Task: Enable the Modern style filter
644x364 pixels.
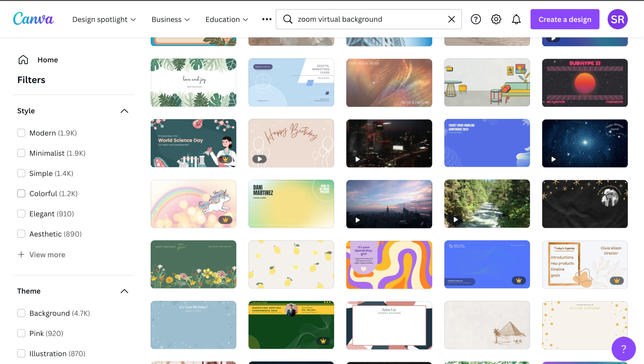Action: pos(21,133)
